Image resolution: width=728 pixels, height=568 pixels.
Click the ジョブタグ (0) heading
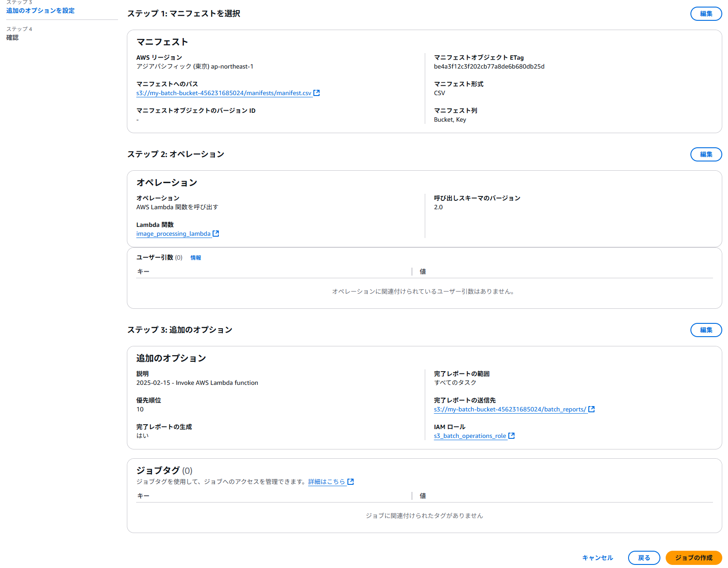tap(164, 470)
